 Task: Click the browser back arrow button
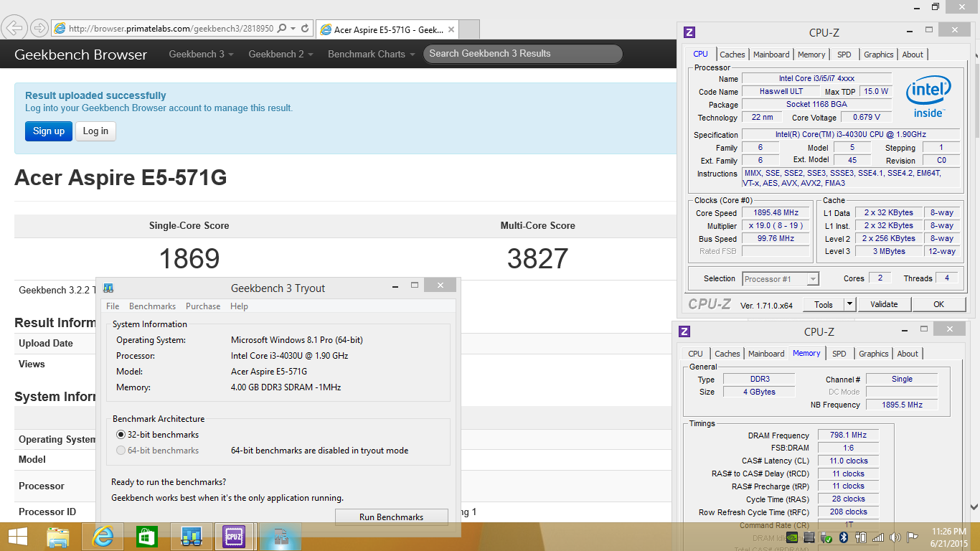click(x=14, y=28)
